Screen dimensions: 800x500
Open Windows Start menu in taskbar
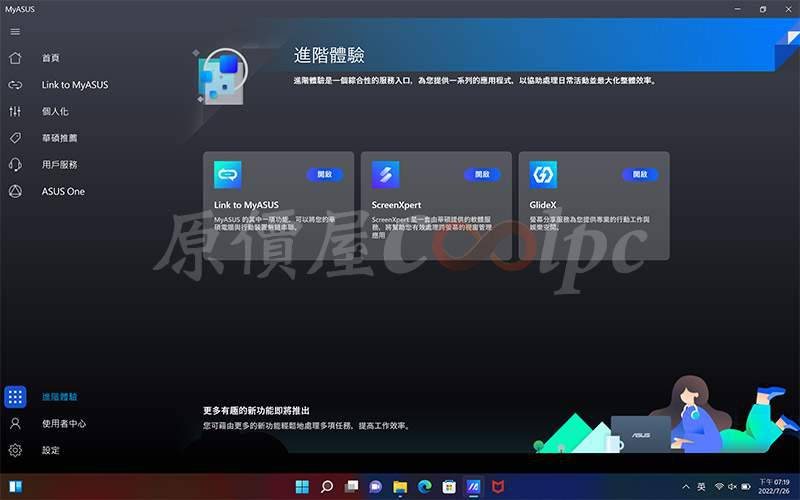pyautogui.click(x=302, y=487)
